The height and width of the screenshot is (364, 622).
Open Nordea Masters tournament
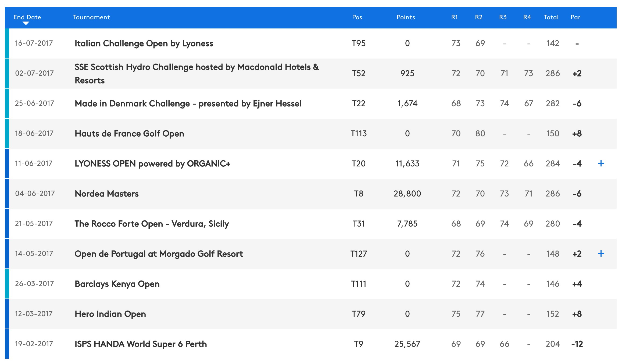coord(106,194)
